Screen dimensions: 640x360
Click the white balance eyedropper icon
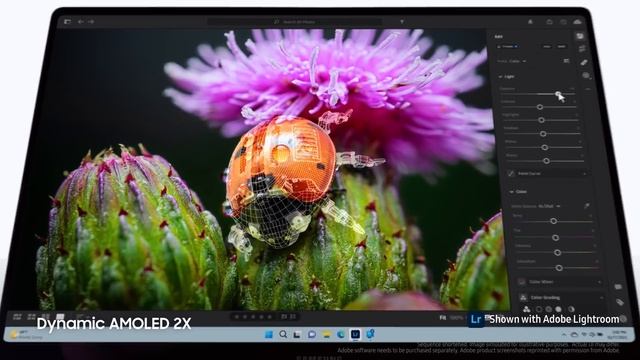tap(587, 206)
